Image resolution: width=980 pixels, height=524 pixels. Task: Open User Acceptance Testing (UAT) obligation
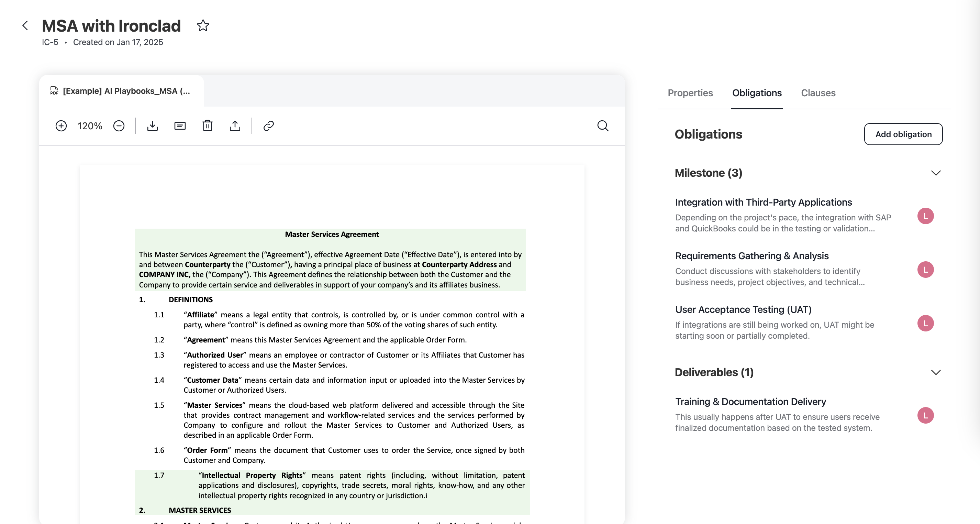pyautogui.click(x=743, y=309)
